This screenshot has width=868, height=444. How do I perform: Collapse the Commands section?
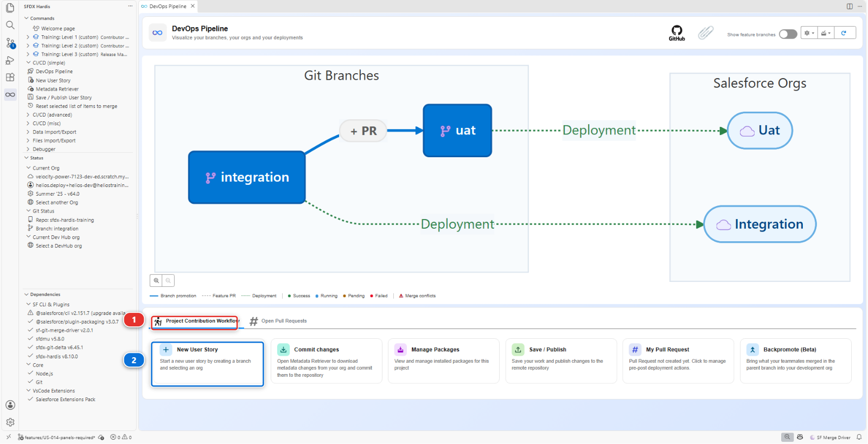click(26, 18)
